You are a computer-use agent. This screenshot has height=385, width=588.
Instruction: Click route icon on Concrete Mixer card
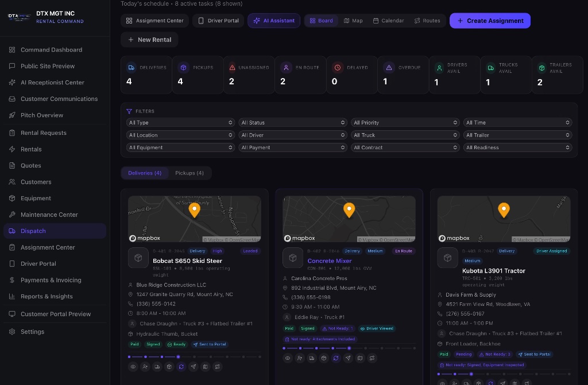[x=372, y=358]
